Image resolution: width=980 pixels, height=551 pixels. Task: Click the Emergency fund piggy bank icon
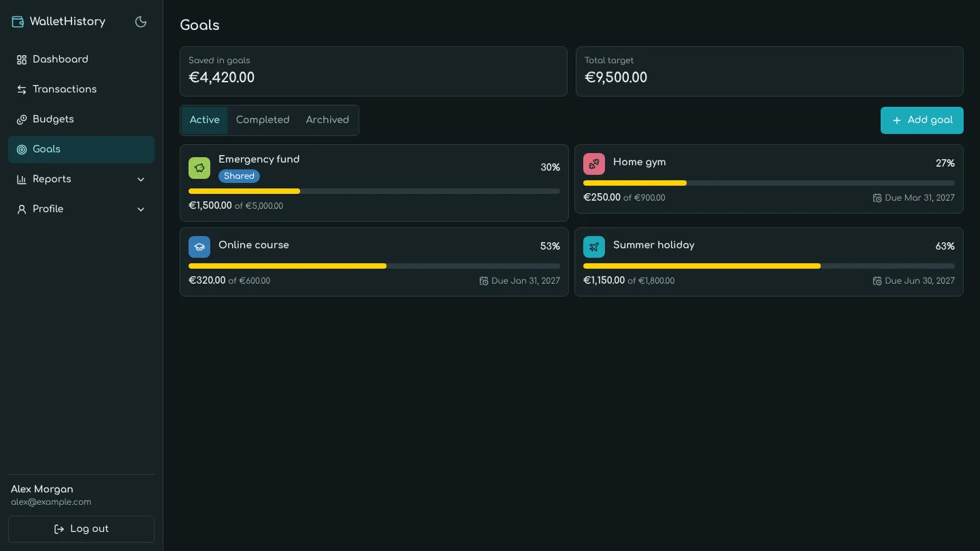tap(199, 168)
